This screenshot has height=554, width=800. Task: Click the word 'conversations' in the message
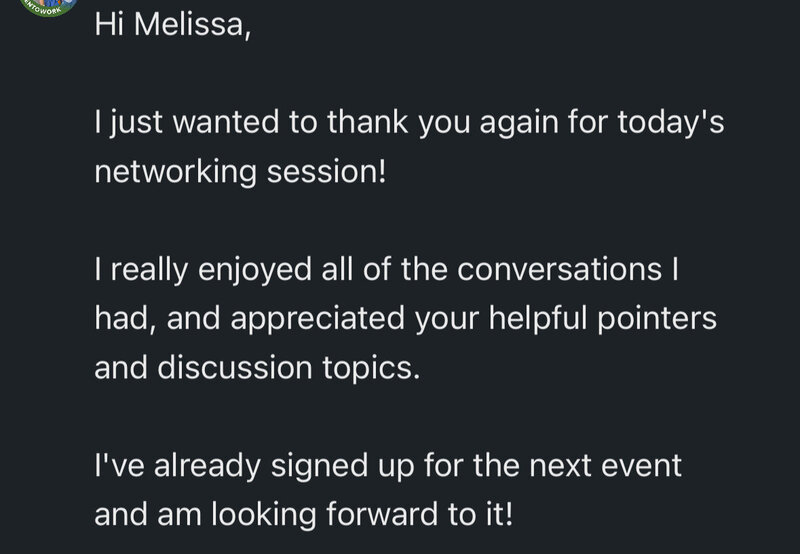click(x=559, y=269)
